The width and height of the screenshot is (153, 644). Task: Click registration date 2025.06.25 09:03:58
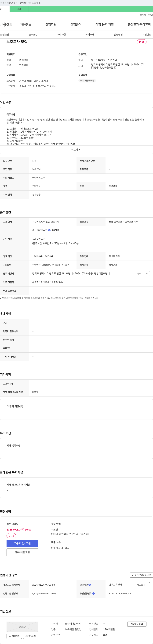pyautogui.click(x=44, y=585)
